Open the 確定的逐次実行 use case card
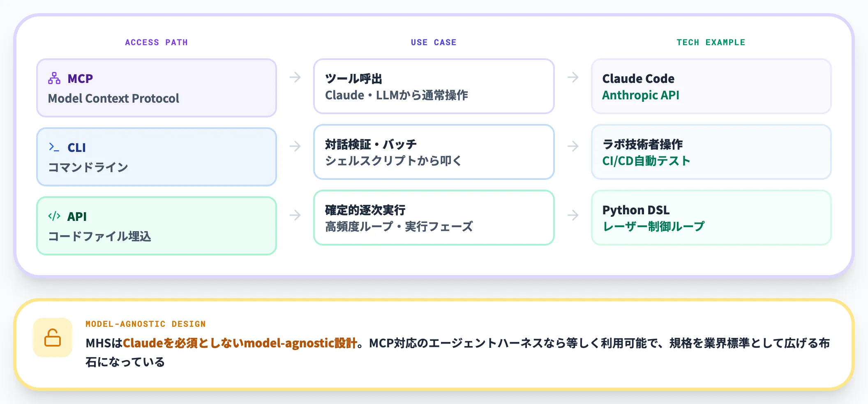 [434, 218]
